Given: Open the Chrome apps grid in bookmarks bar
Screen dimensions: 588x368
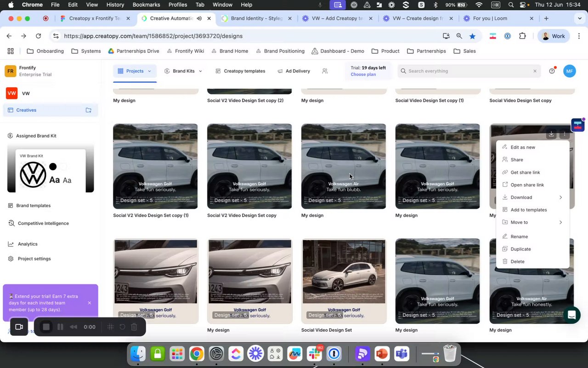Looking at the screenshot, I should pyautogui.click(x=11, y=51).
